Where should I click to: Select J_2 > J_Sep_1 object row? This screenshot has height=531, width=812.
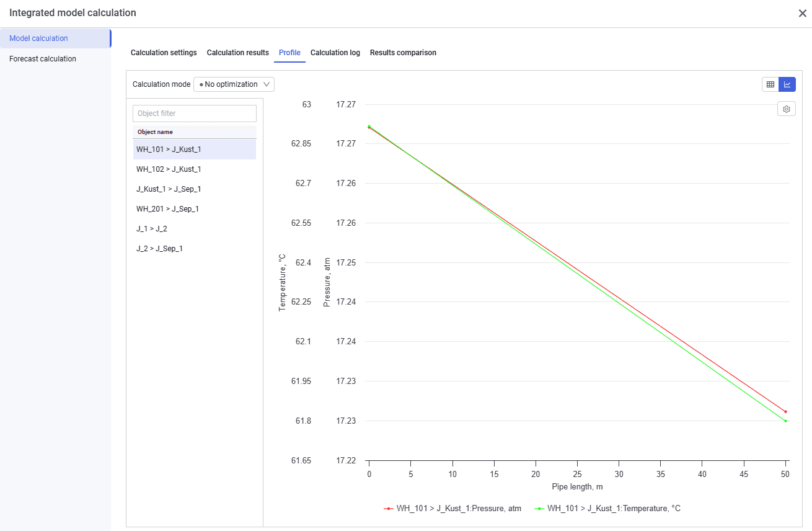195,249
